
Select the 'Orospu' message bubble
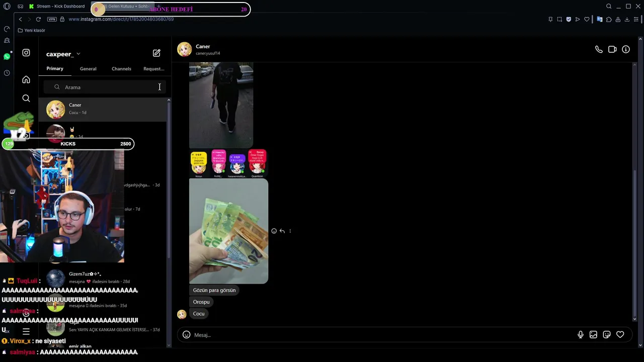pyautogui.click(x=201, y=302)
